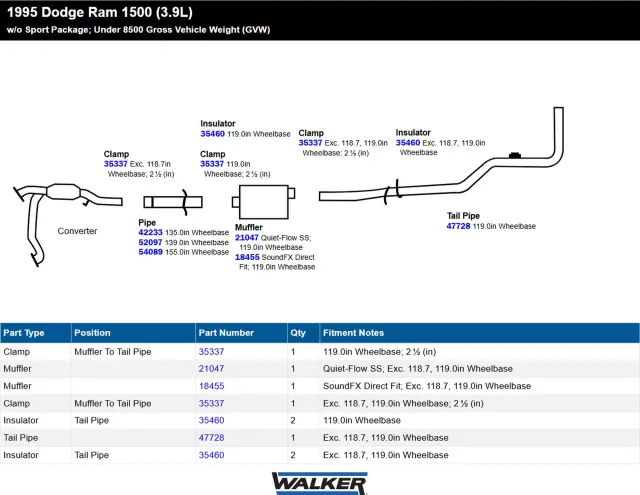Image resolution: width=640 pixels, height=495 pixels.
Task: Open table part 35337 in first Clamp row
Action: click(211, 352)
